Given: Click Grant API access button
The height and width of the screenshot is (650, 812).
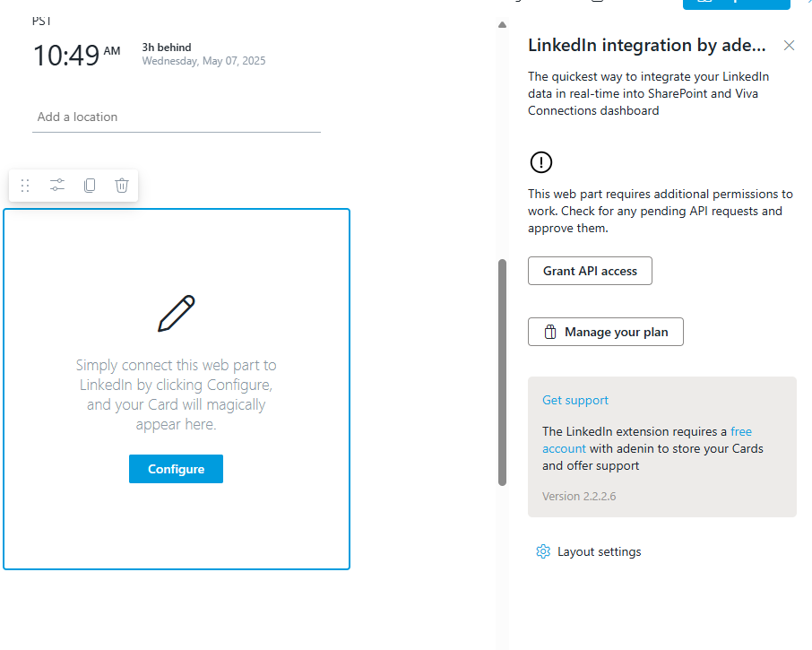Looking at the screenshot, I should pyautogui.click(x=590, y=271).
